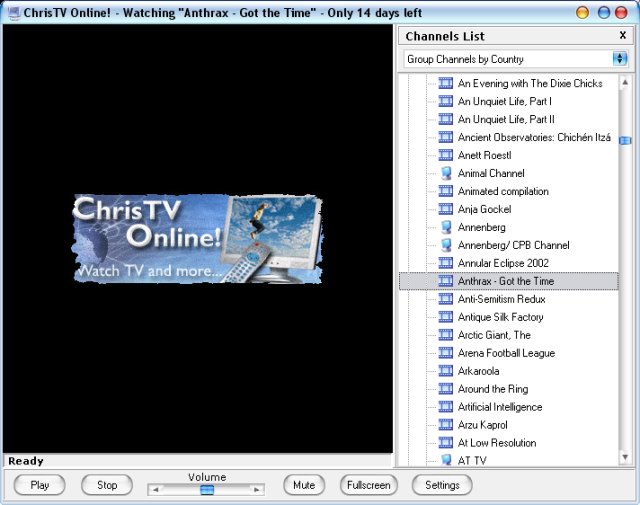
Task: Click the ChrisTV Online! video logo
Action: (197, 239)
